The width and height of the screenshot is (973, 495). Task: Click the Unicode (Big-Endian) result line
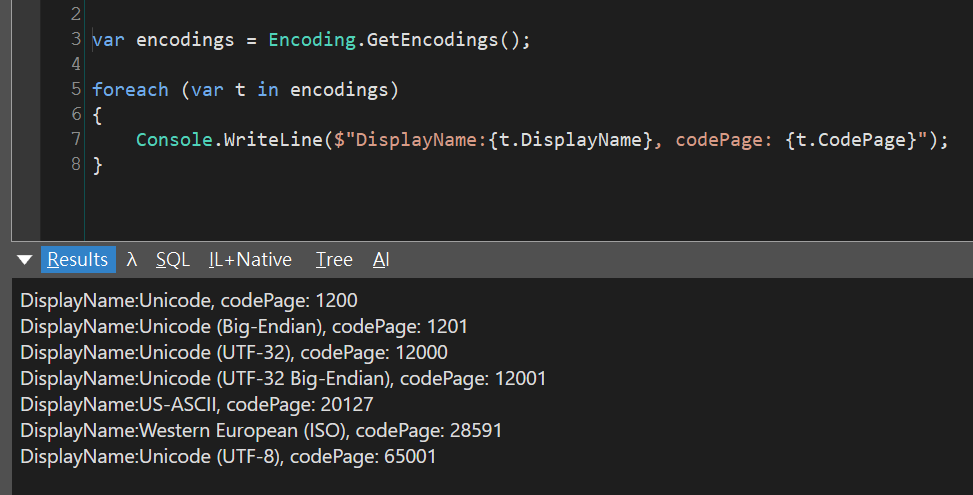point(244,326)
